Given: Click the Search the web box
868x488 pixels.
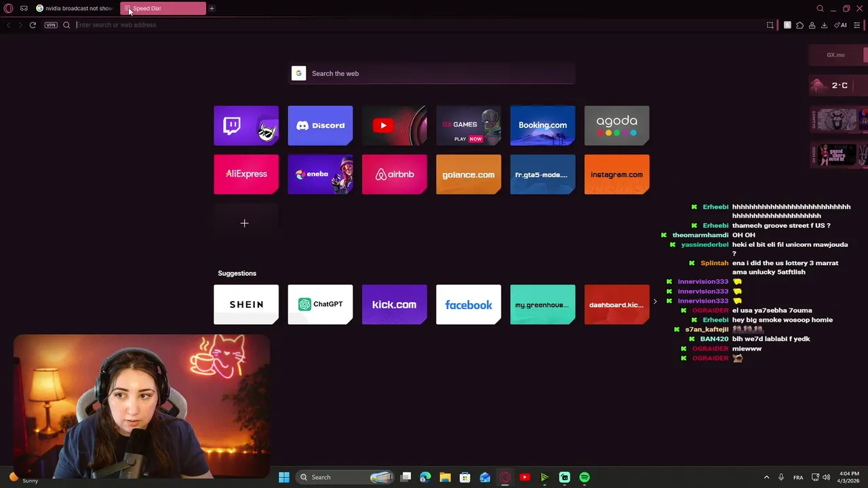Looking at the screenshot, I should [x=433, y=73].
